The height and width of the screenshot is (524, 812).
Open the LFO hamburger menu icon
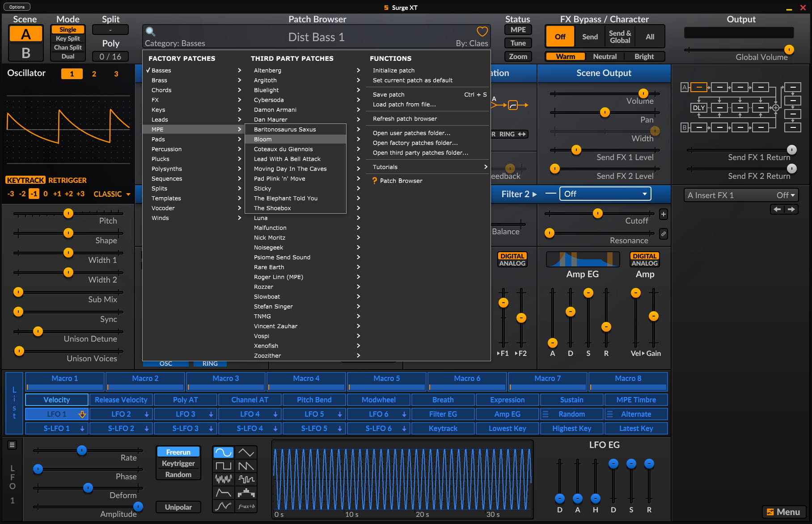point(12,445)
